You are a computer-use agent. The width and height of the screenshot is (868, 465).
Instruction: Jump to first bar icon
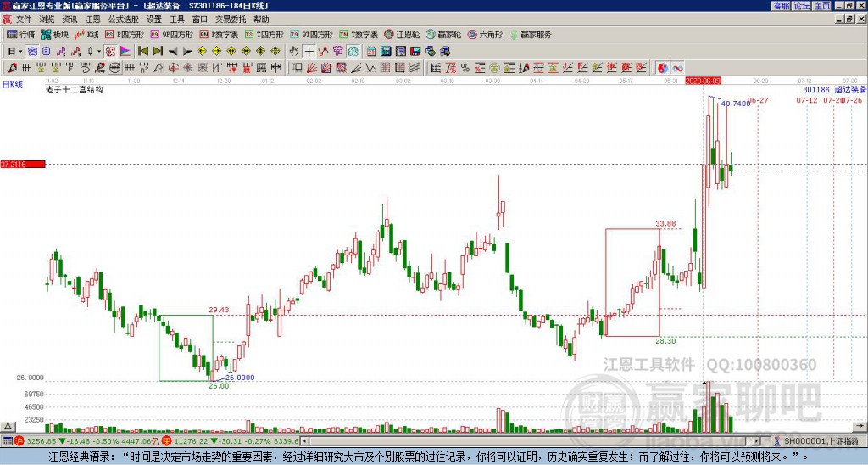point(142,52)
